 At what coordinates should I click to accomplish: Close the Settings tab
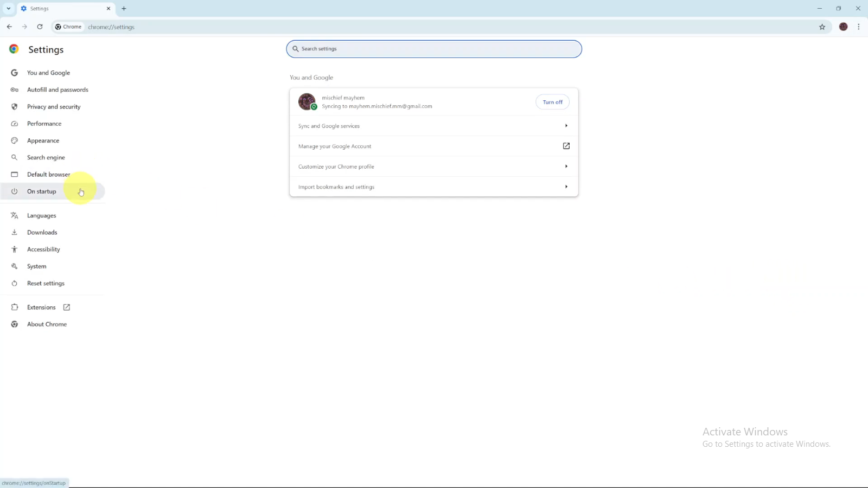coord(108,9)
